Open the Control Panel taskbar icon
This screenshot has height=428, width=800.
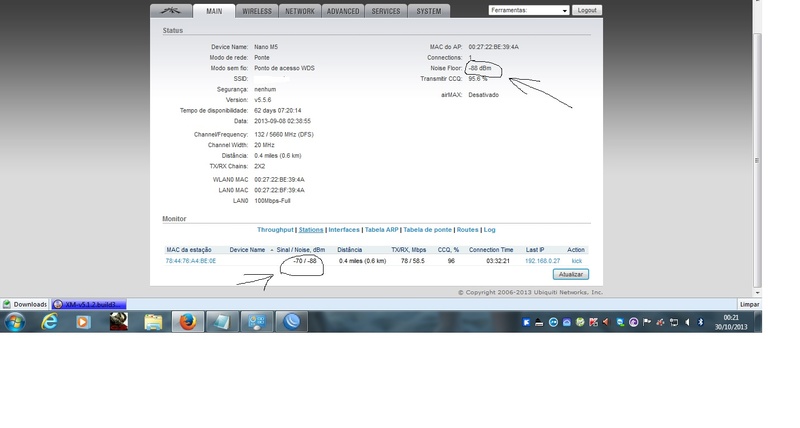tap(257, 322)
